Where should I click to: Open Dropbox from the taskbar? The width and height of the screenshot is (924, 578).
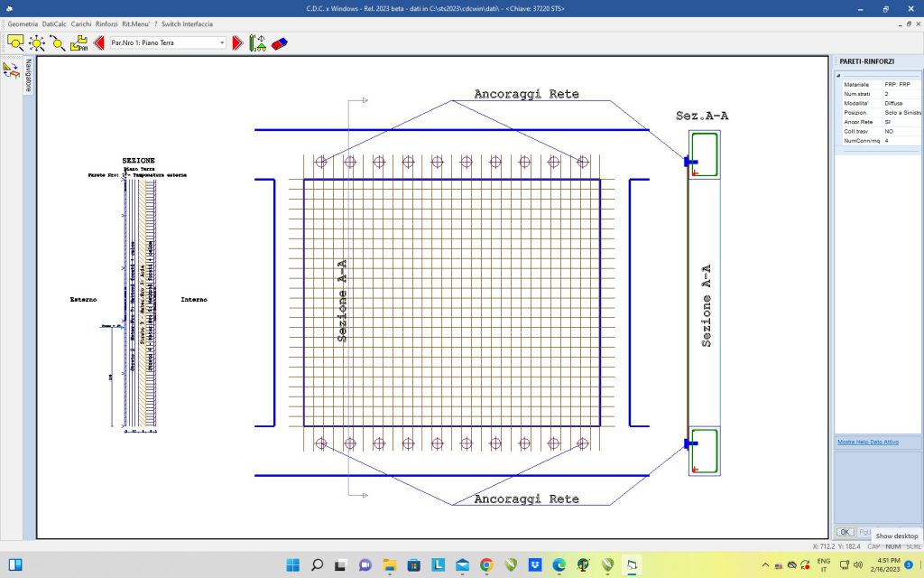pyautogui.click(x=534, y=564)
